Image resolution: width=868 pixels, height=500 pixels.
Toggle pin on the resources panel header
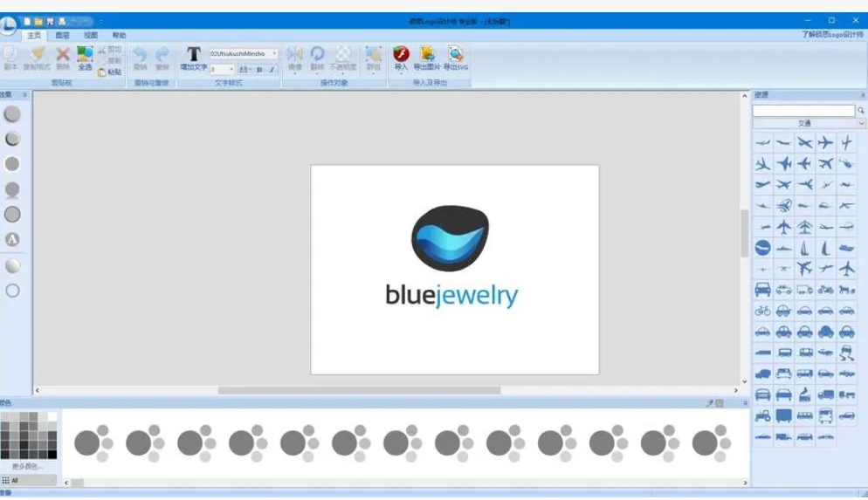coord(863,95)
